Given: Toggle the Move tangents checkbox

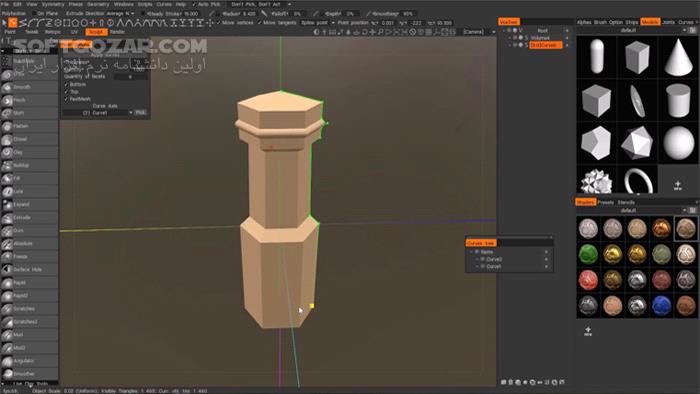Looking at the screenshot, I should (260, 22).
